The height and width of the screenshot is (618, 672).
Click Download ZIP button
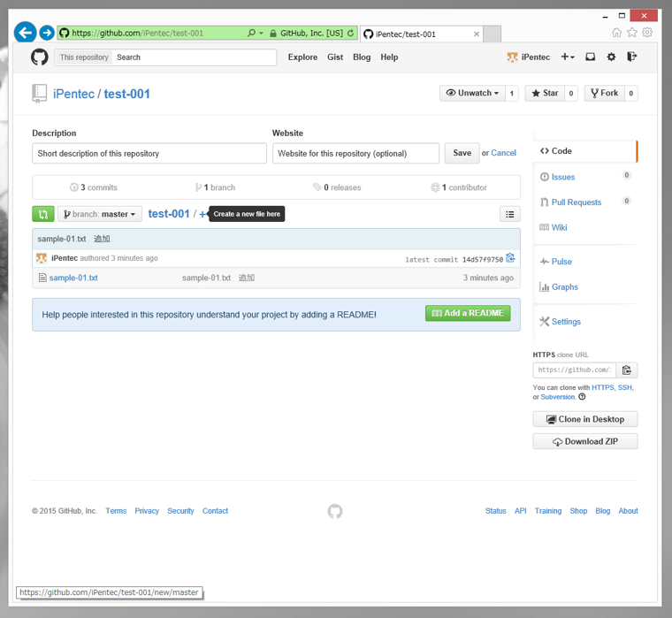click(x=585, y=441)
